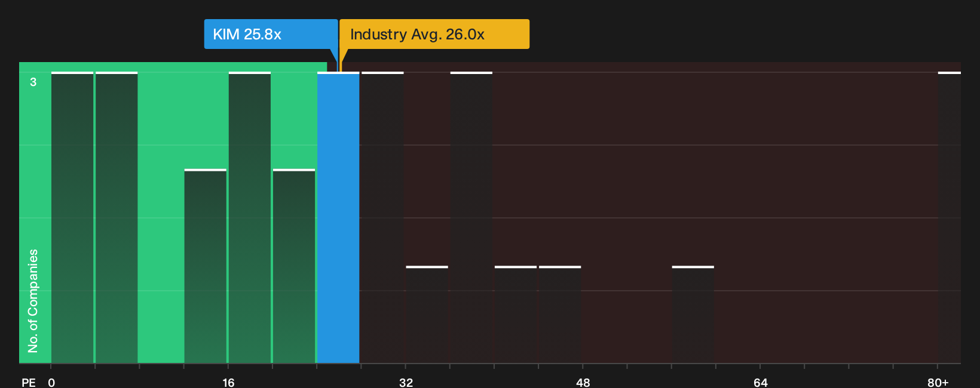
Task: Click the blue KIM 25.8x label
Action: [271, 34]
